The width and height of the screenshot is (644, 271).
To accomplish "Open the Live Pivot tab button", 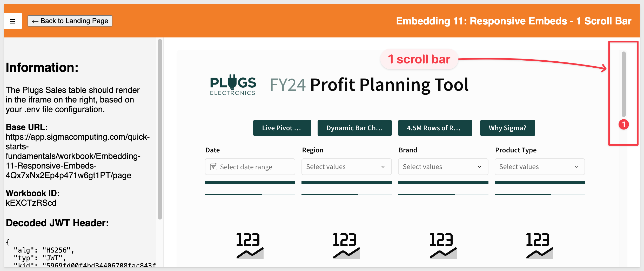I will coord(282,128).
